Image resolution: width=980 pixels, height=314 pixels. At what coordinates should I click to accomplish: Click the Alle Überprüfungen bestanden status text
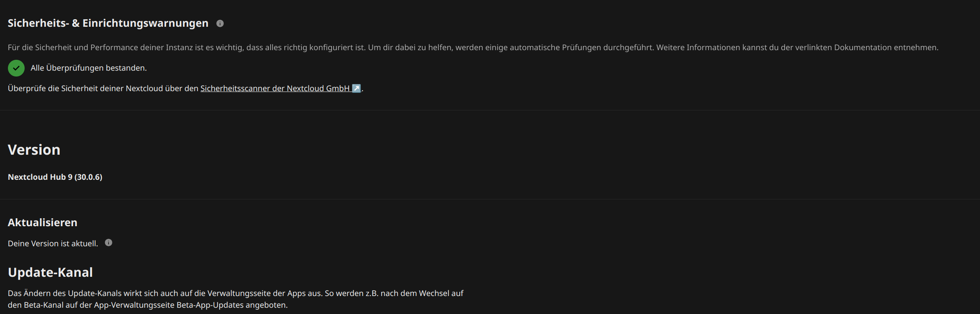click(x=89, y=68)
